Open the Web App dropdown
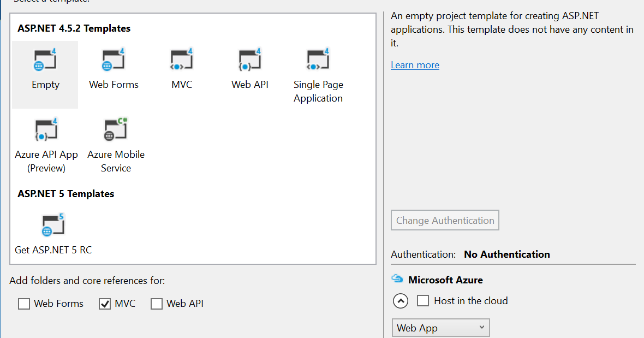Image resolution: width=644 pixels, height=338 pixels. click(x=440, y=327)
